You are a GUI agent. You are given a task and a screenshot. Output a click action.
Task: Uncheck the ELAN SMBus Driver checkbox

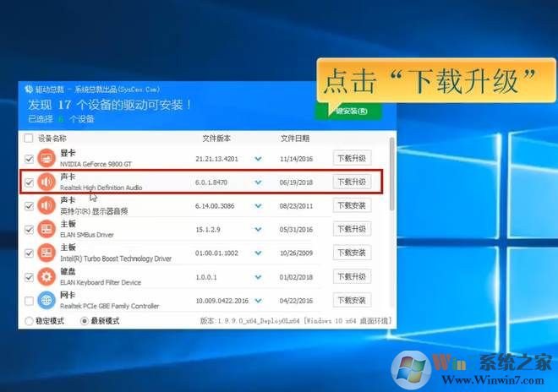tap(29, 230)
